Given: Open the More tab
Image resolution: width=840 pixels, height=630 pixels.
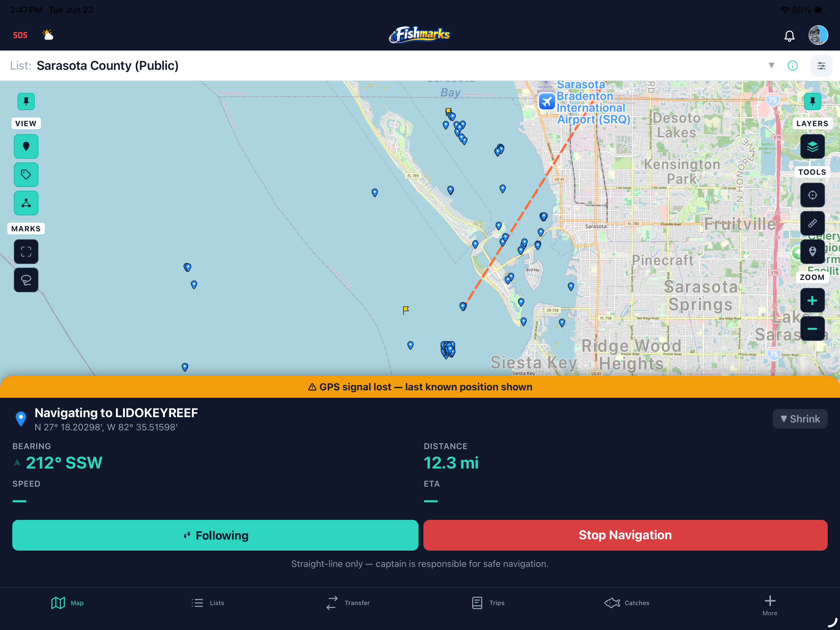Looking at the screenshot, I should (770, 606).
